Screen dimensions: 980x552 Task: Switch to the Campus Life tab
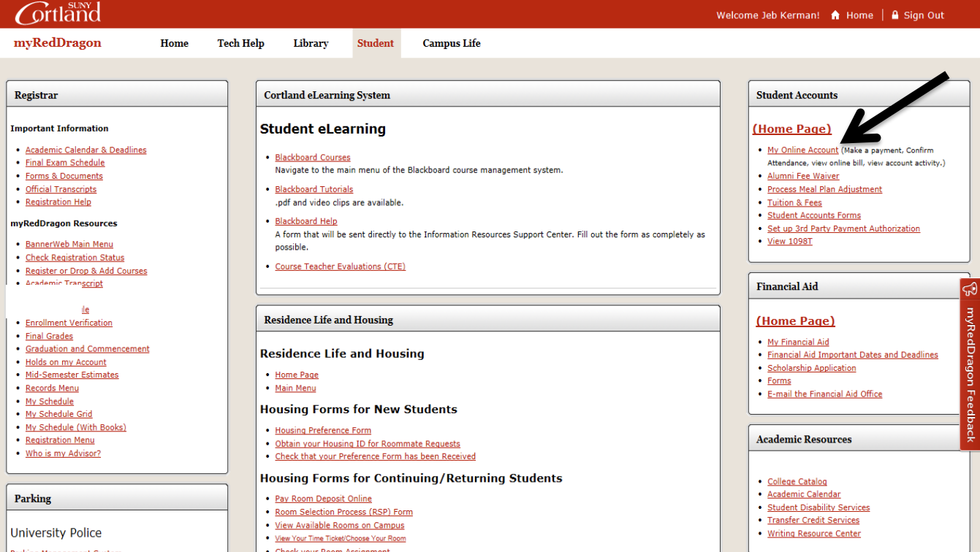[451, 43]
